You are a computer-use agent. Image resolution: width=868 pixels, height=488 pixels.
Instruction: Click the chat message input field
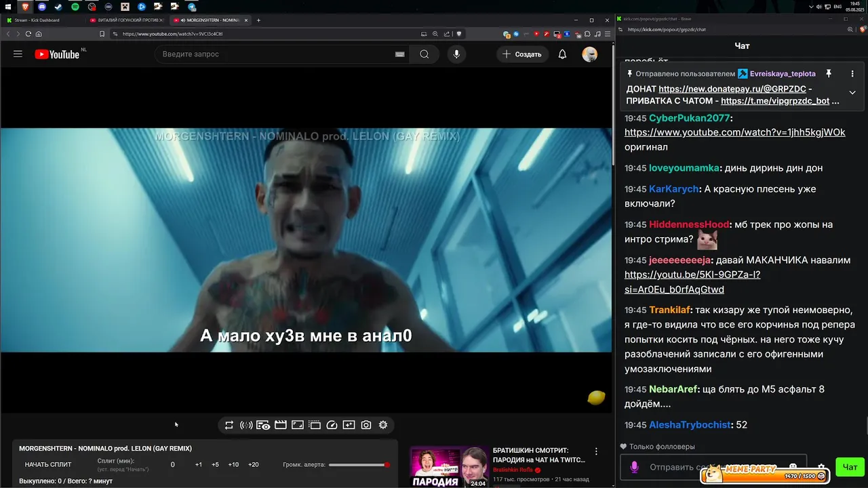point(713,467)
